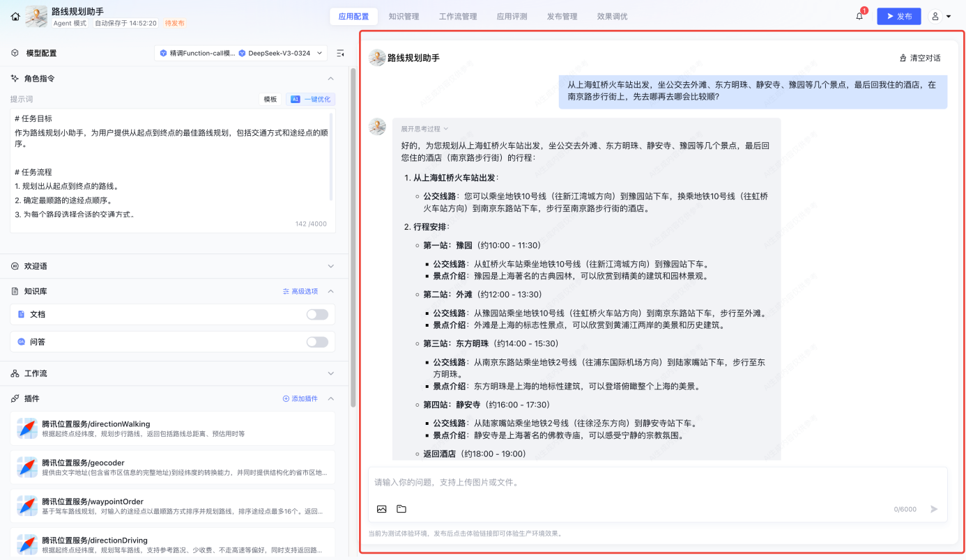
Task: Click the user account avatar icon
Action: pyautogui.click(x=936, y=17)
